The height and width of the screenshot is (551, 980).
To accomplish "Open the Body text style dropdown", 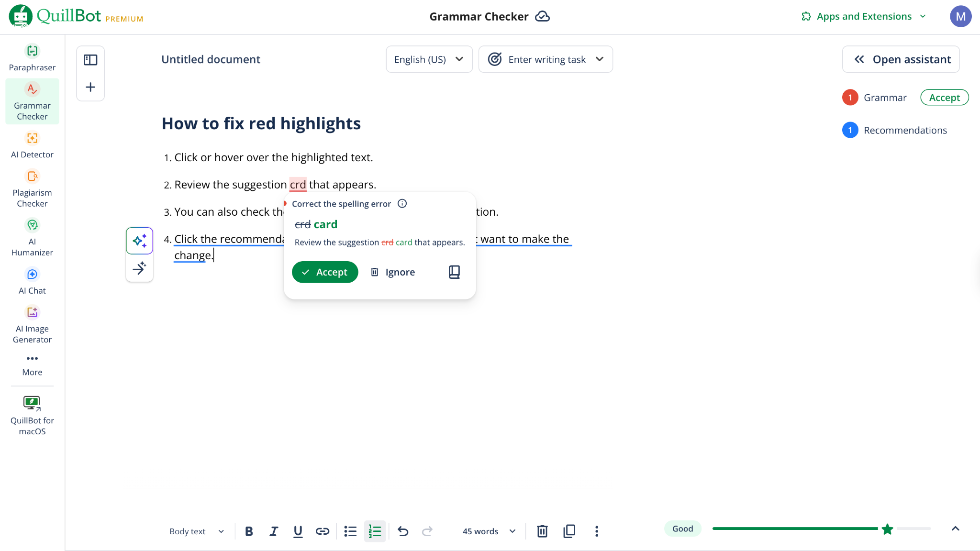I will pos(196,531).
